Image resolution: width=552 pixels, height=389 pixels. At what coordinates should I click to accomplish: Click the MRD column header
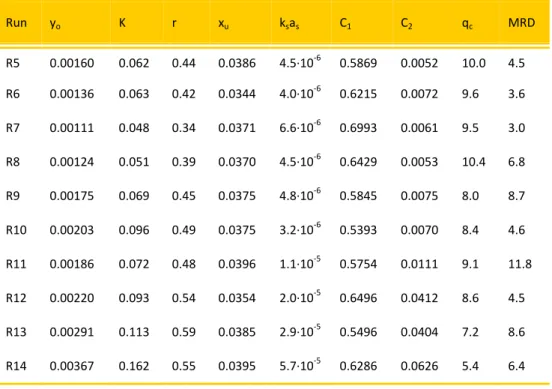pos(521,23)
